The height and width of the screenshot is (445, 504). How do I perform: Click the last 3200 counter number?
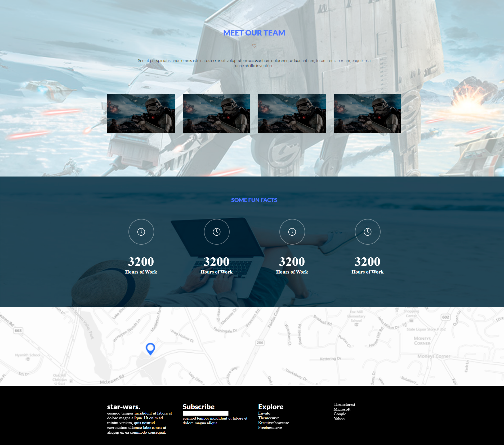point(367,262)
